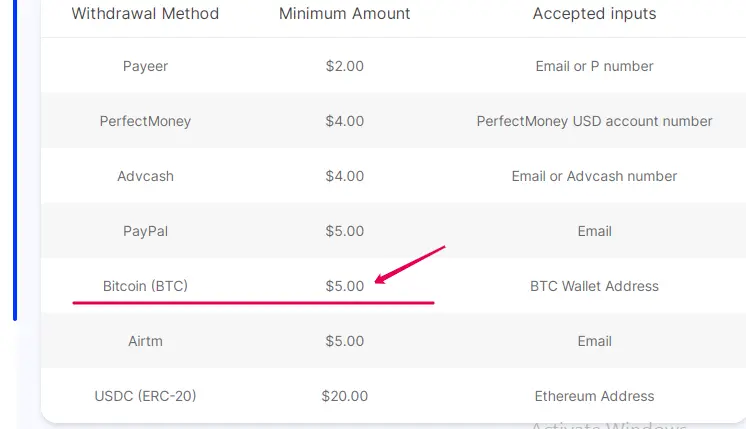The width and height of the screenshot is (746, 429).
Task: Click the red arrow annotation
Action: click(410, 264)
